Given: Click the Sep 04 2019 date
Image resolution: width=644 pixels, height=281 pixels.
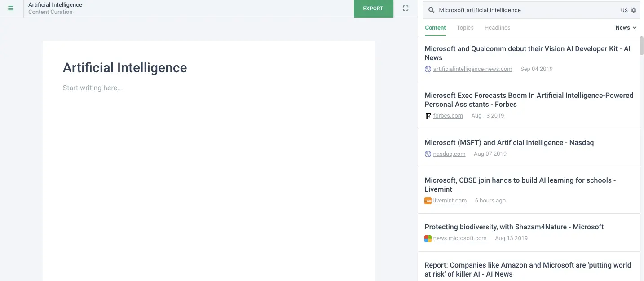Looking at the screenshot, I should 536,69.
